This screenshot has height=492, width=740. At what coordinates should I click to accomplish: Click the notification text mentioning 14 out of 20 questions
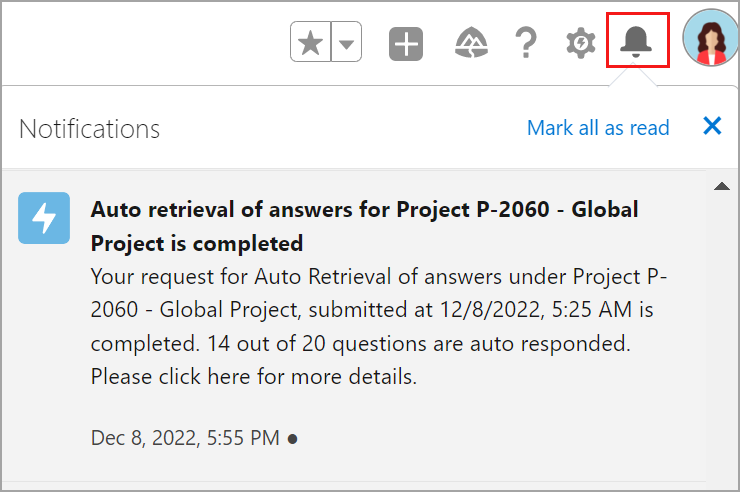coord(419,343)
